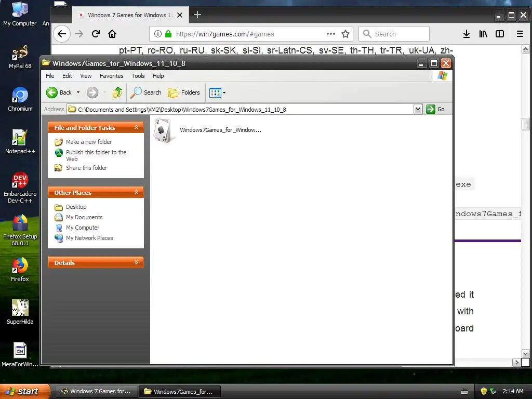The image size is (532, 399).
Task: Click the browser vertical scrollbar thumb
Action: coord(525,124)
